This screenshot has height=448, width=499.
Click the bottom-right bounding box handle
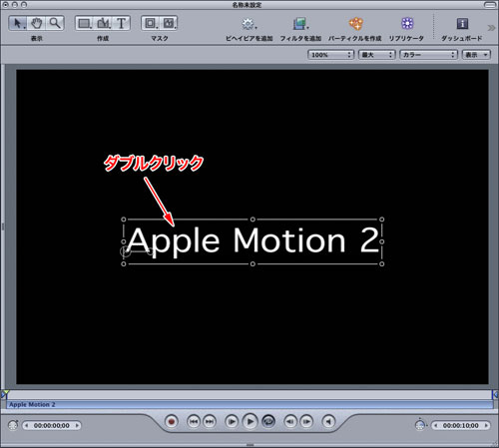382,264
